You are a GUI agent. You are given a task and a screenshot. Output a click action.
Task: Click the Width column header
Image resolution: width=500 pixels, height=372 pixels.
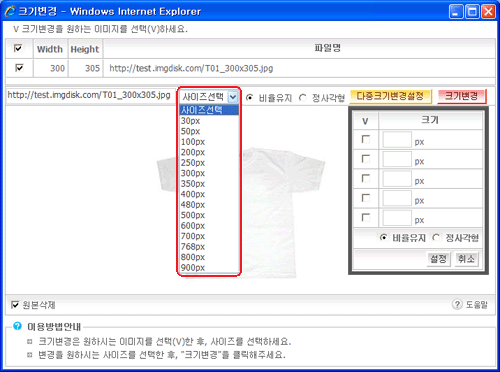[x=50, y=49]
